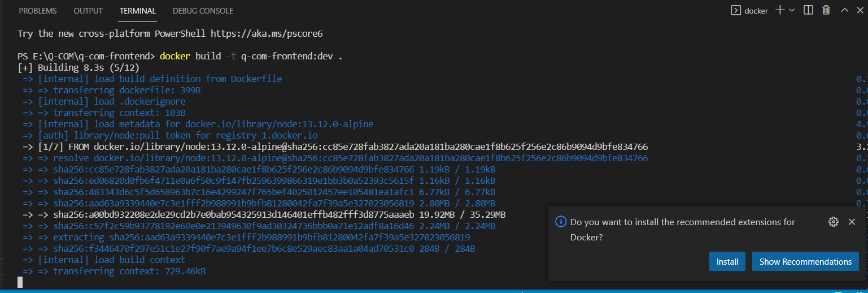
Task: Click 'transferring context: 103B' line
Action: tap(104, 113)
